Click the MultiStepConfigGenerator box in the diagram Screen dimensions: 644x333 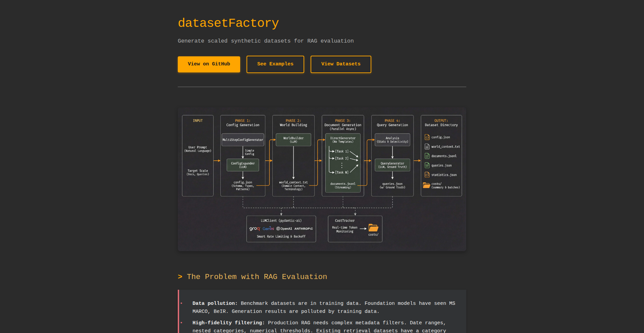coord(243,140)
